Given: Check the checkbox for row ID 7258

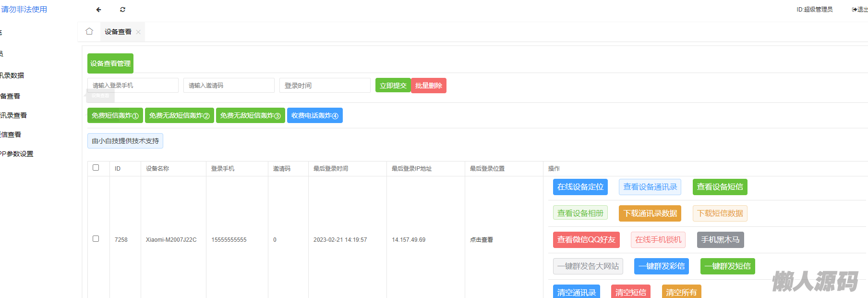Looking at the screenshot, I should [x=96, y=239].
